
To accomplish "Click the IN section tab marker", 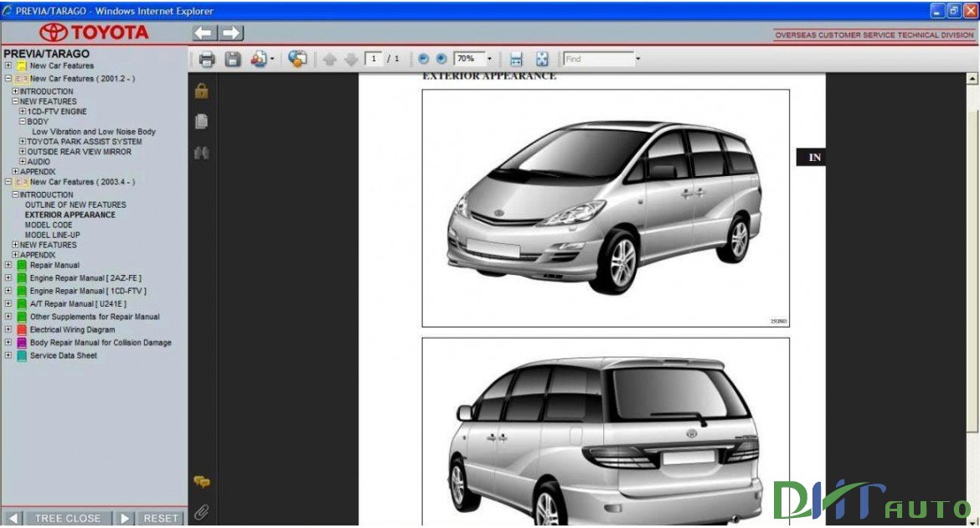I will click(x=811, y=157).
